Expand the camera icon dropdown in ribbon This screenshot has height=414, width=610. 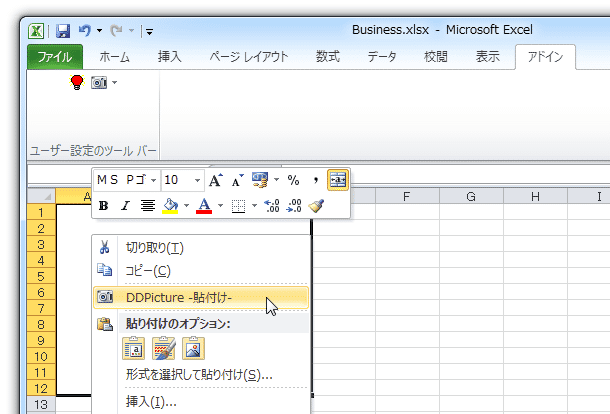coord(114,82)
